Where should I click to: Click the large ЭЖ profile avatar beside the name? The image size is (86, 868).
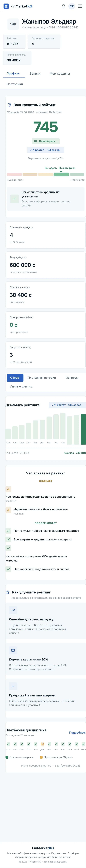click(x=13, y=24)
